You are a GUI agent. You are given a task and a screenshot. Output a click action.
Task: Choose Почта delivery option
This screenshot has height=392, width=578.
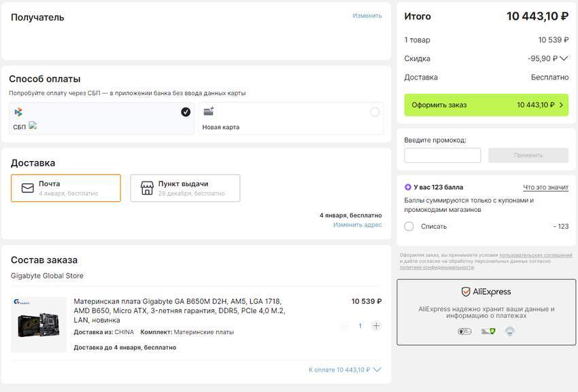point(66,188)
